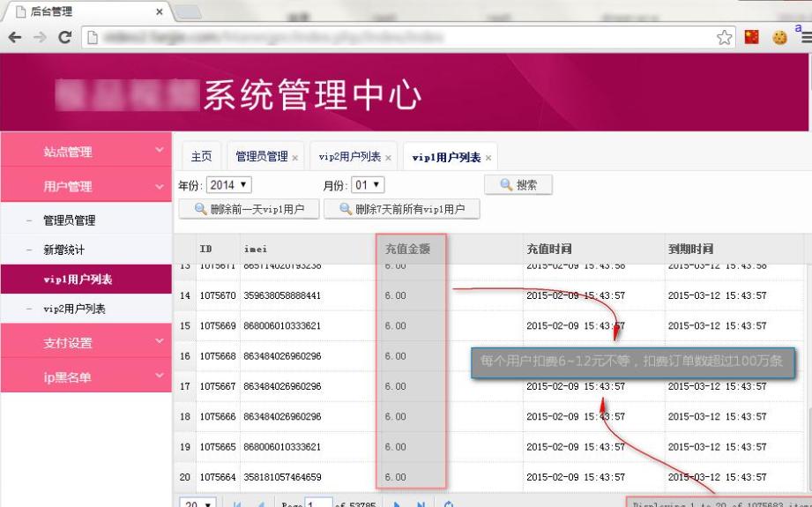Click 到期时间 value in row 1075665
The width and height of the screenshot is (812, 507).
point(718,447)
